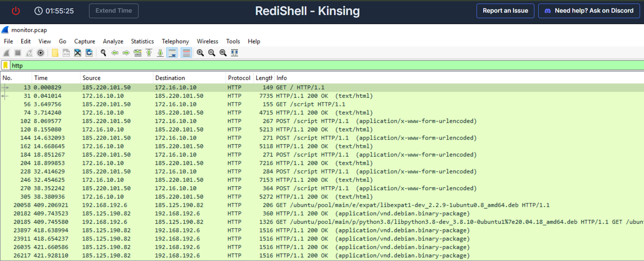Click the Close capture file X icon
This screenshot has height=261, width=644.
point(78,53)
